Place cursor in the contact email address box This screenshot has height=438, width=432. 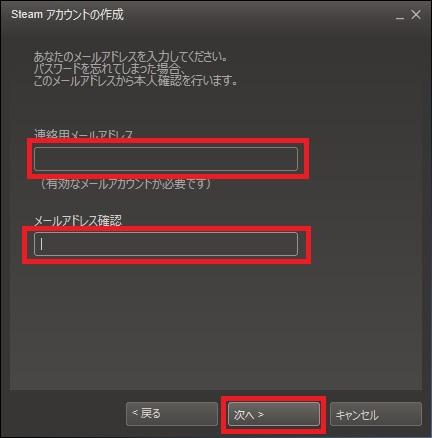tap(166, 159)
